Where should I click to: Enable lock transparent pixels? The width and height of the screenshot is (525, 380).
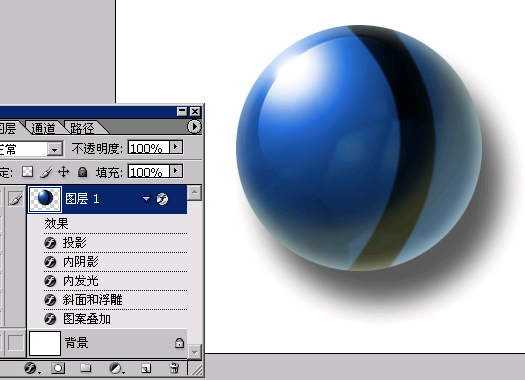(27, 172)
